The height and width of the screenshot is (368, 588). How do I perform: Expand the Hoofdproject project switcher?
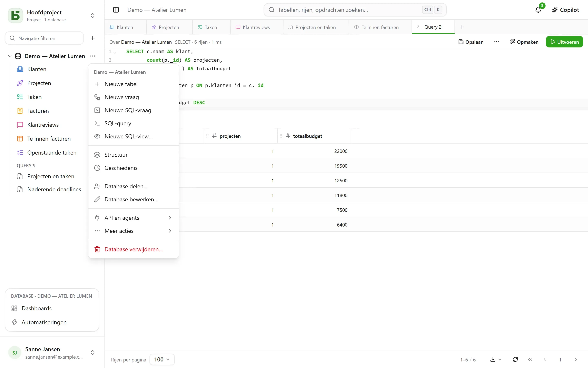tap(92, 16)
